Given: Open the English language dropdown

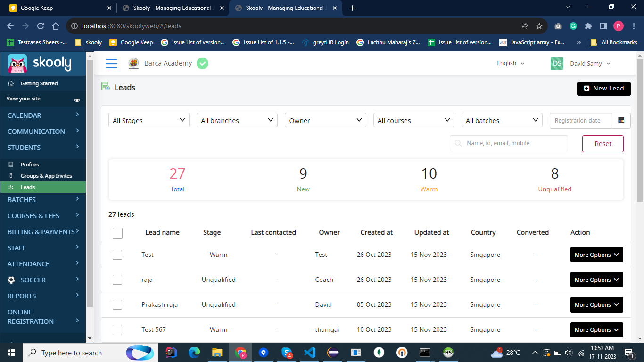Looking at the screenshot, I should pos(511,63).
